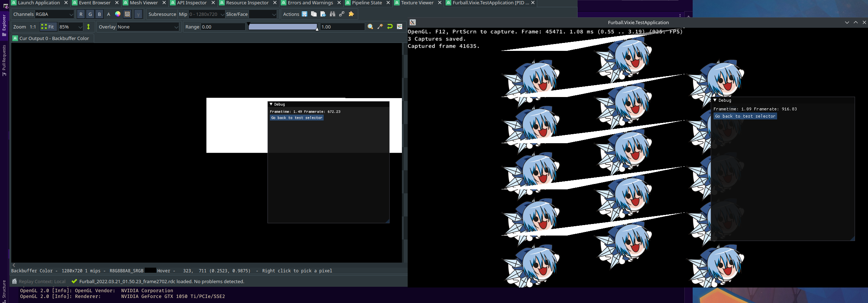Click the white point marker on range slider

pos(317,28)
